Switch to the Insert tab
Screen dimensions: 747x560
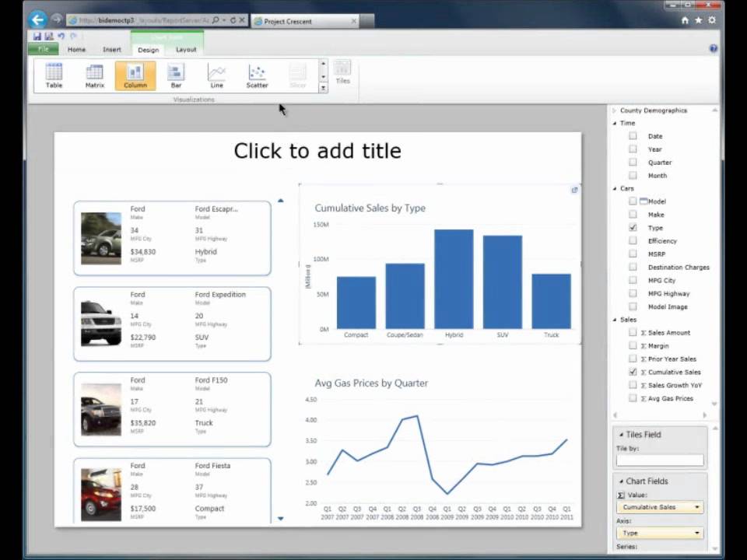[x=112, y=50]
